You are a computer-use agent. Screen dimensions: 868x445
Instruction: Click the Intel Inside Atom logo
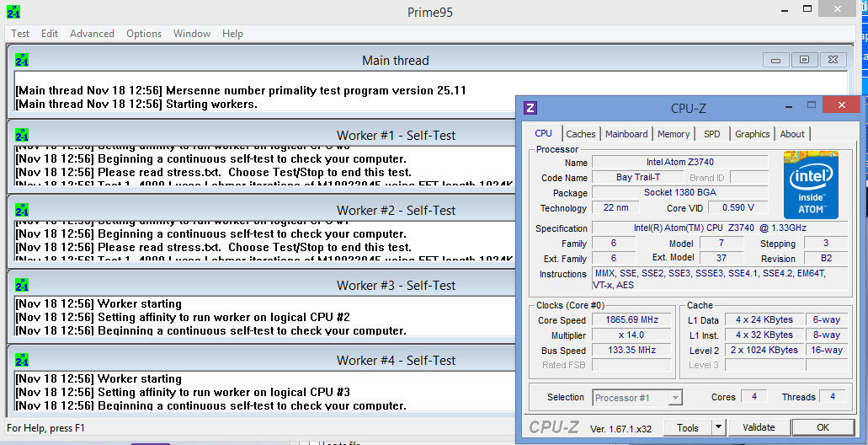click(811, 185)
